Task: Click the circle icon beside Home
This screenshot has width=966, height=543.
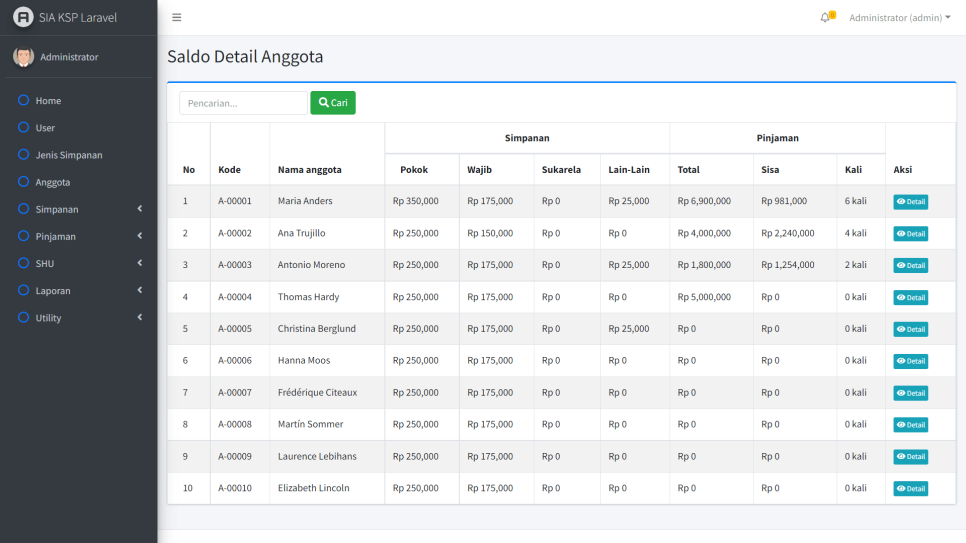Action: click(x=23, y=100)
